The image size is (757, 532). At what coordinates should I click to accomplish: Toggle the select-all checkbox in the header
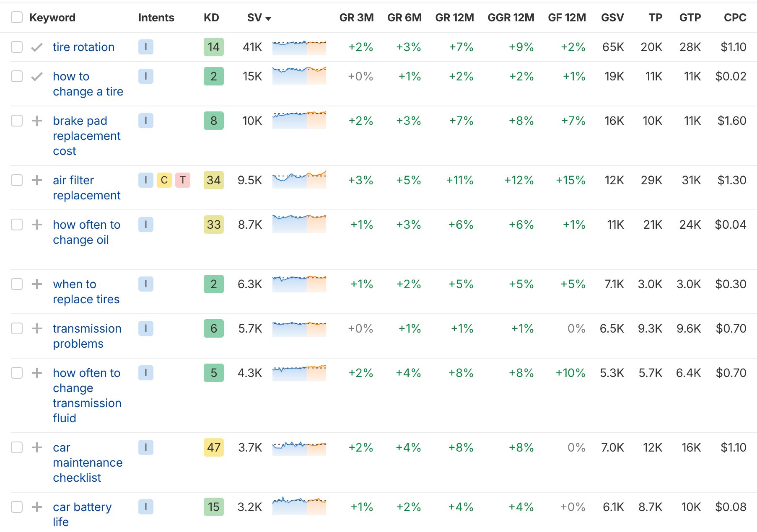point(17,18)
